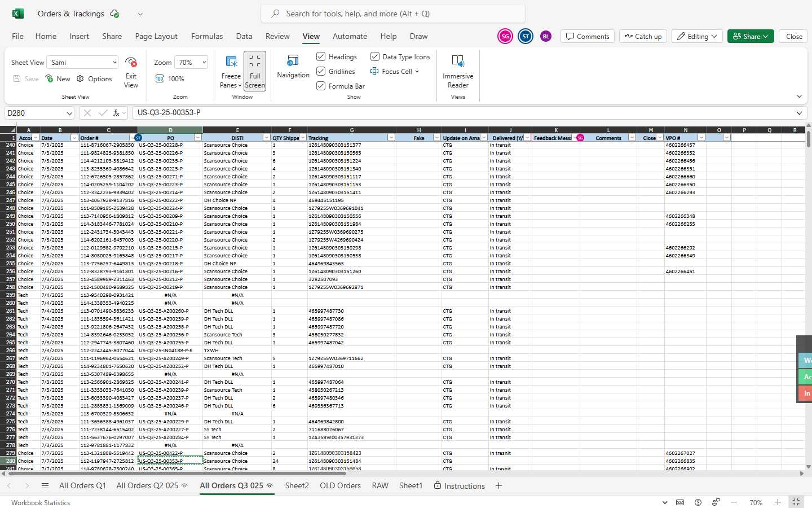The width and height of the screenshot is (812, 508).
Task: Click the Focus Cell icon
Action: click(374, 72)
